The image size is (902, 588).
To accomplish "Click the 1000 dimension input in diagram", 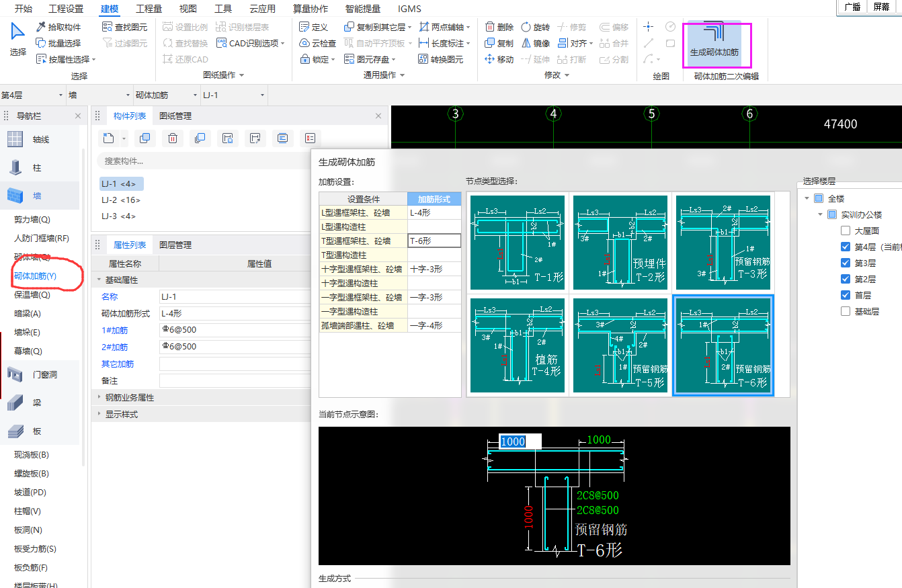I will tap(520, 442).
